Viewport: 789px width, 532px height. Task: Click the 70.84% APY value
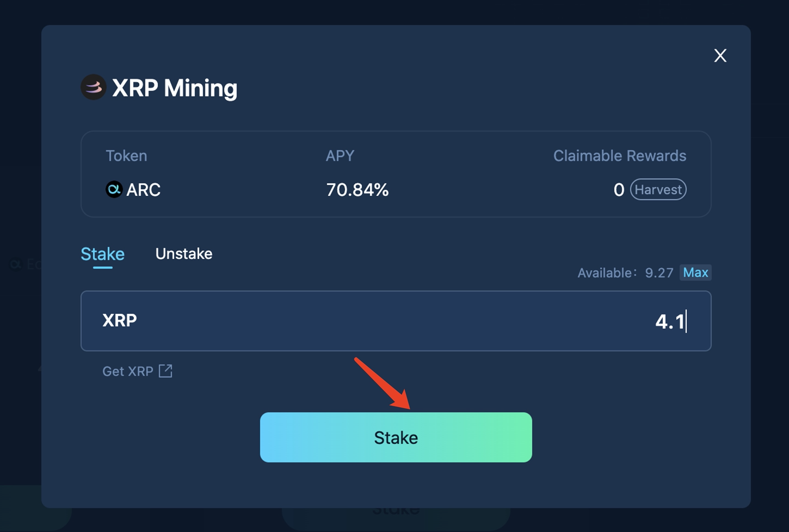[x=357, y=190]
